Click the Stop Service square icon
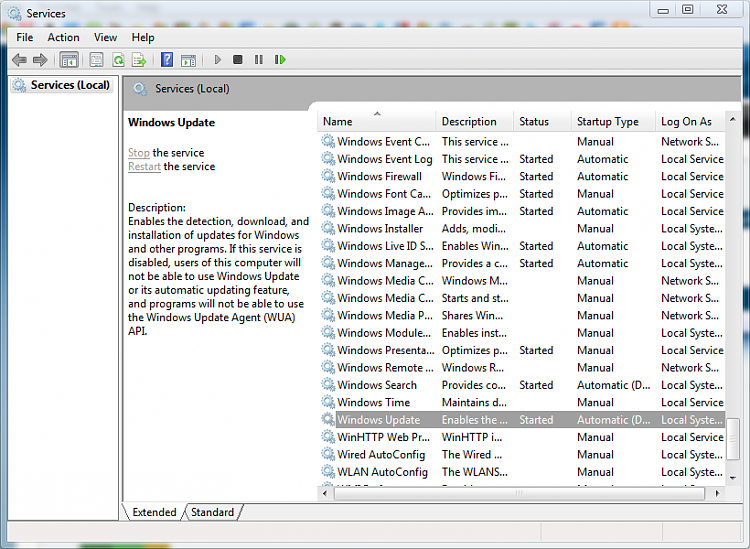 238,60
